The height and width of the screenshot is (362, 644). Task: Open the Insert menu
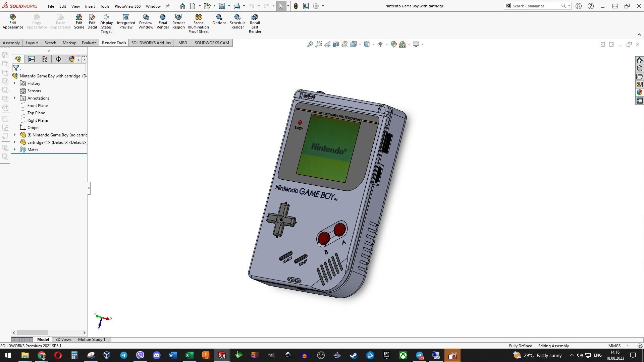[90, 6]
